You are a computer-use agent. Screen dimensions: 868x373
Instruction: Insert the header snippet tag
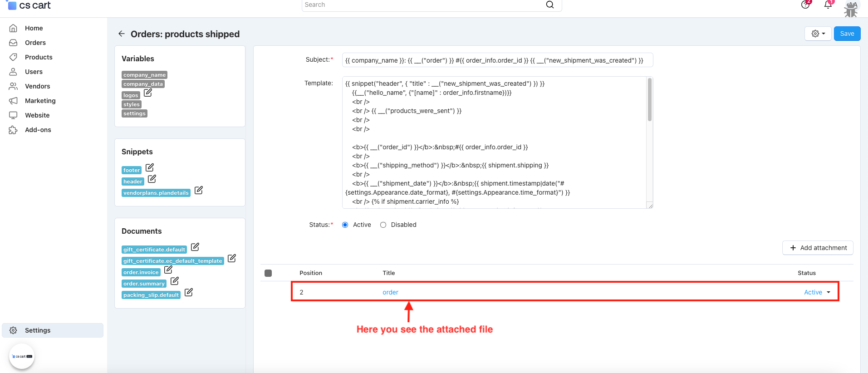(x=133, y=182)
